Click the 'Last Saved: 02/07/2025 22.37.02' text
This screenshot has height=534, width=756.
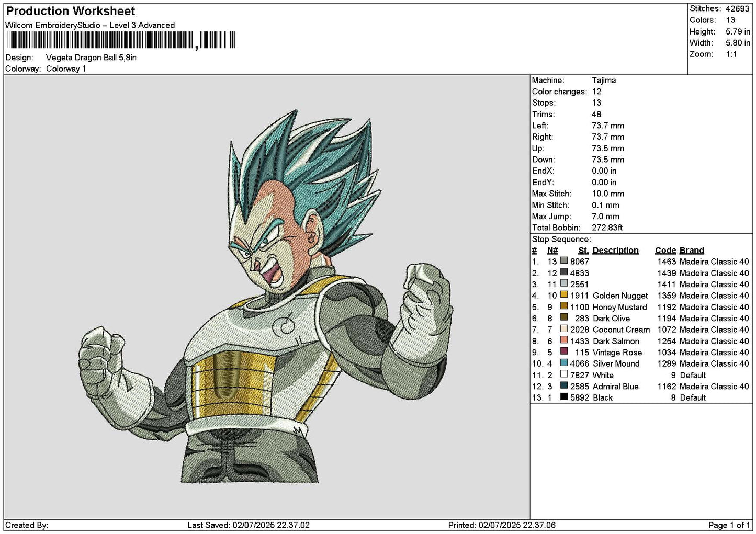249,525
